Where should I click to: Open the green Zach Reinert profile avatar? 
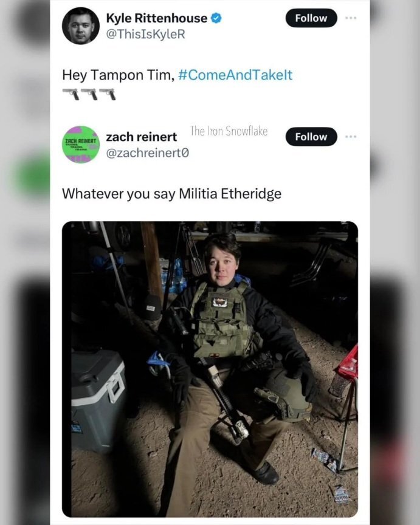[x=81, y=144]
